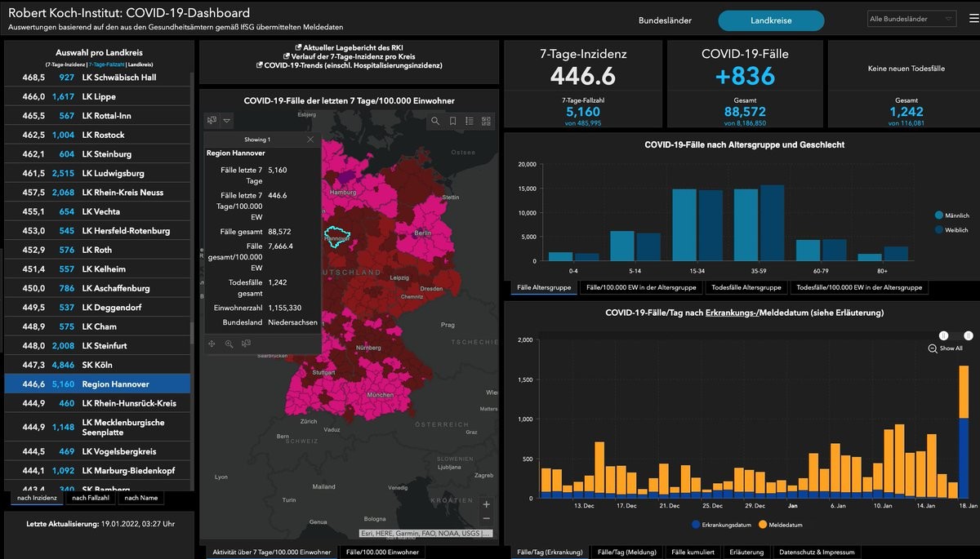Expand the map selection tool dropdown arrow

click(x=227, y=121)
